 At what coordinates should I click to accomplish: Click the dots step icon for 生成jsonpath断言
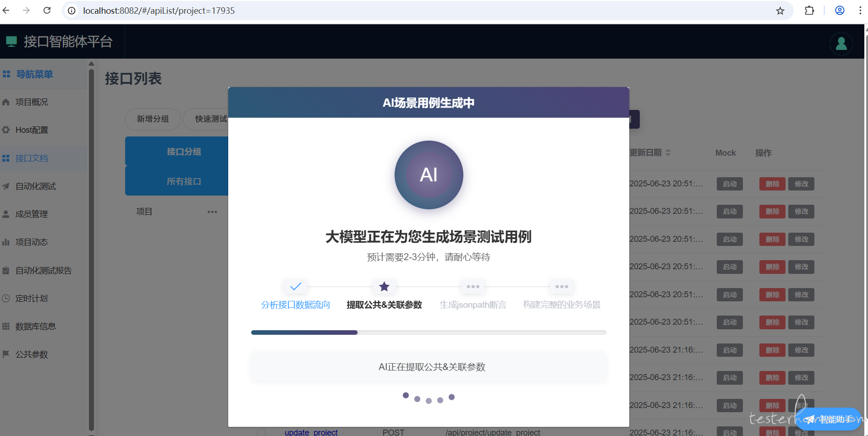(x=473, y=287)
